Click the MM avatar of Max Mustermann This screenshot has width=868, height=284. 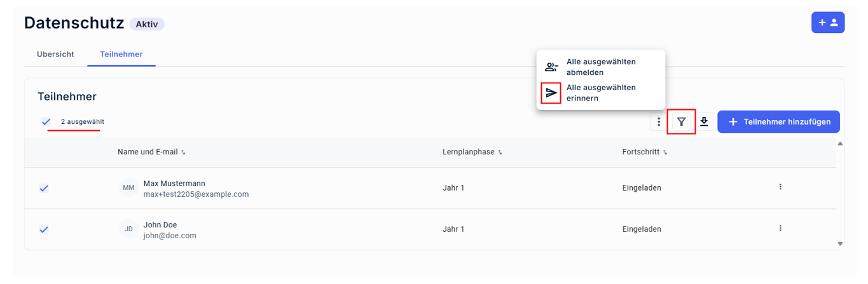click(x=128, y=188)
